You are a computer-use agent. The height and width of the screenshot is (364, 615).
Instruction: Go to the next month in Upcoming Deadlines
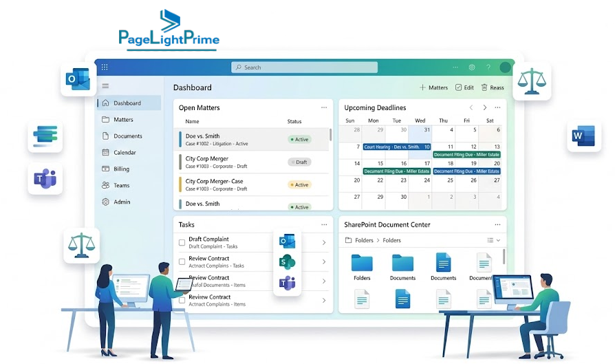pyautogui.click(x=485, y=107)
